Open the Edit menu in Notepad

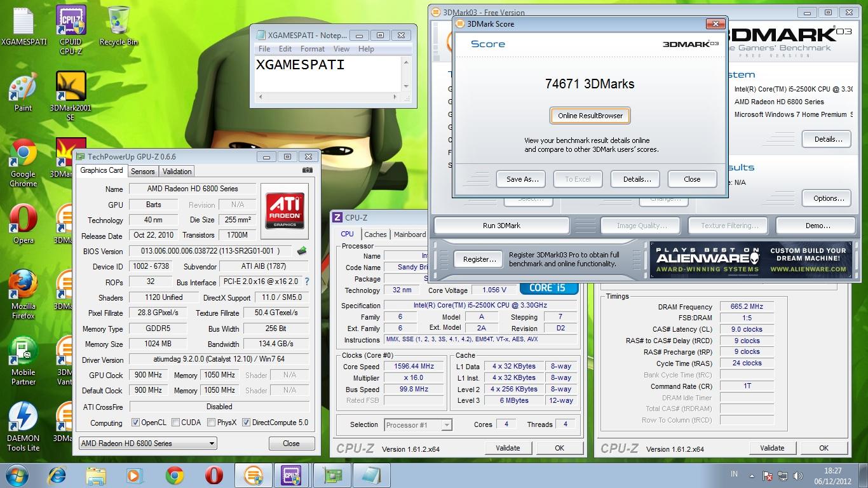285,49
